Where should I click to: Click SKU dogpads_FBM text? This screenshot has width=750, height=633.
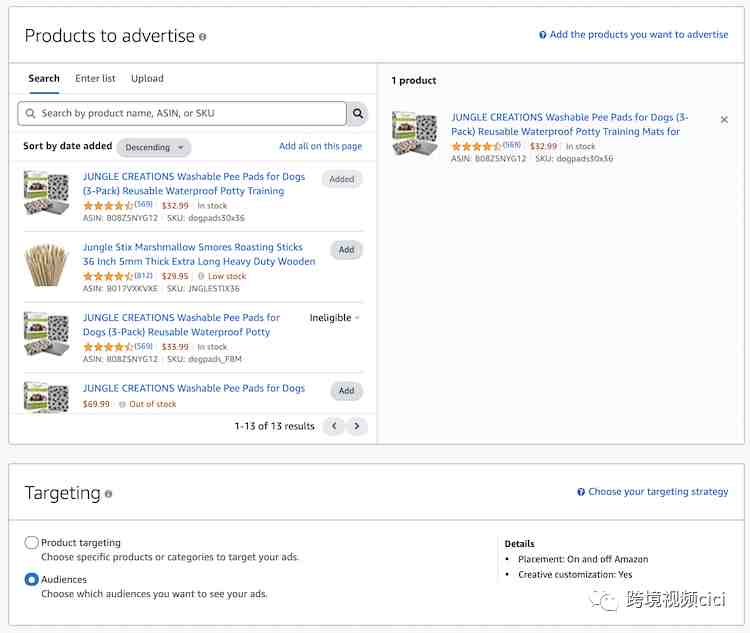(x=204, y=359)
